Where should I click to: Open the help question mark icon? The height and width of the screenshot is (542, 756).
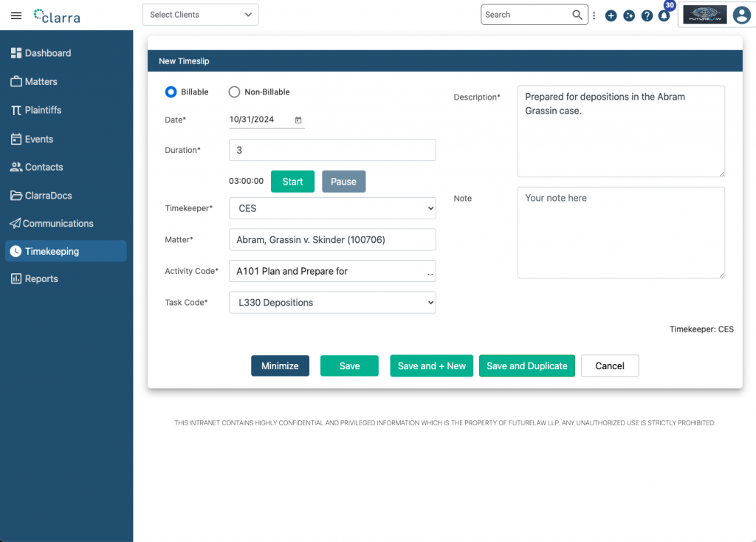[647, 16]
